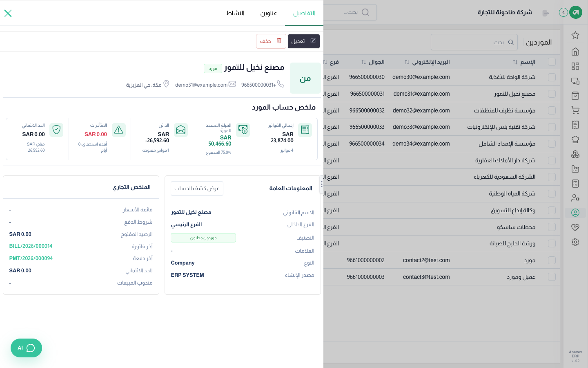The height and width of the screenshot is (368, 588).
Task: Click the مورد tag badge
Action: (213, 69)
